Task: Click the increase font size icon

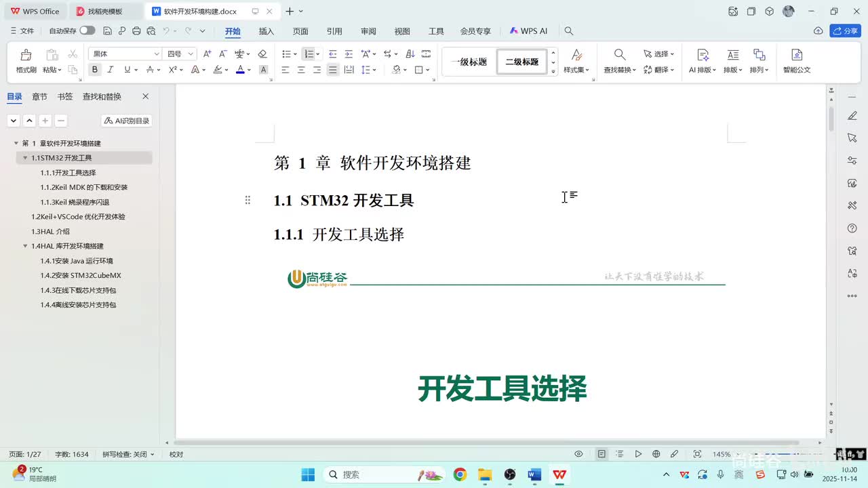Action: click(x=208, y=54)
